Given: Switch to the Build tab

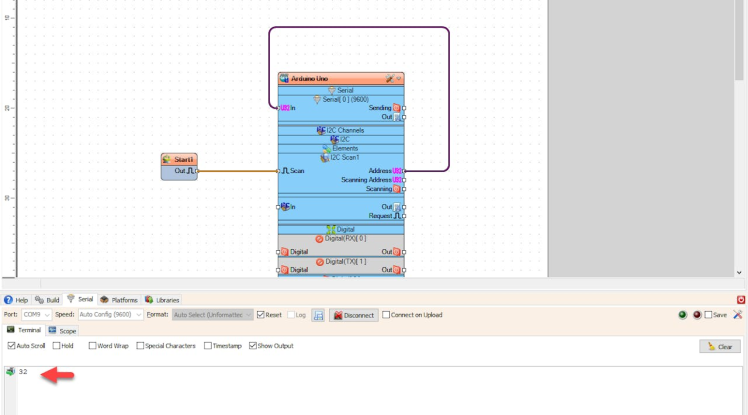Looking at the screenshot, I should pos(47,299).
